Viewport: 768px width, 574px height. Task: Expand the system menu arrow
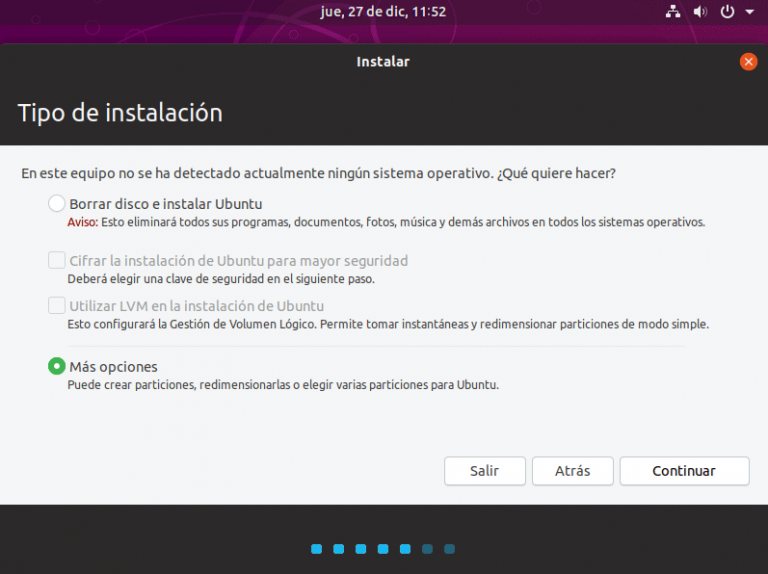[749, 12]
